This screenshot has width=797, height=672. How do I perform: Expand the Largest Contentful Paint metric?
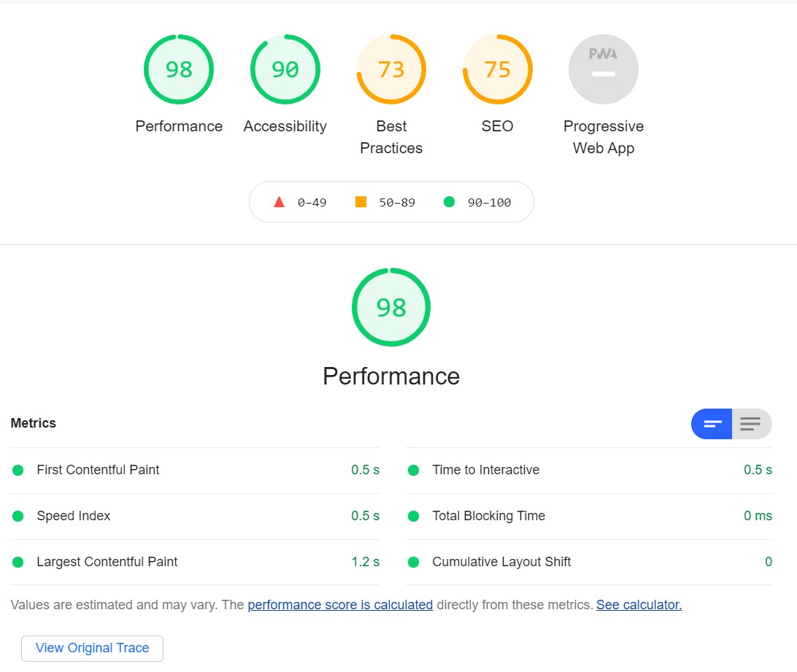tap(107, 562)
